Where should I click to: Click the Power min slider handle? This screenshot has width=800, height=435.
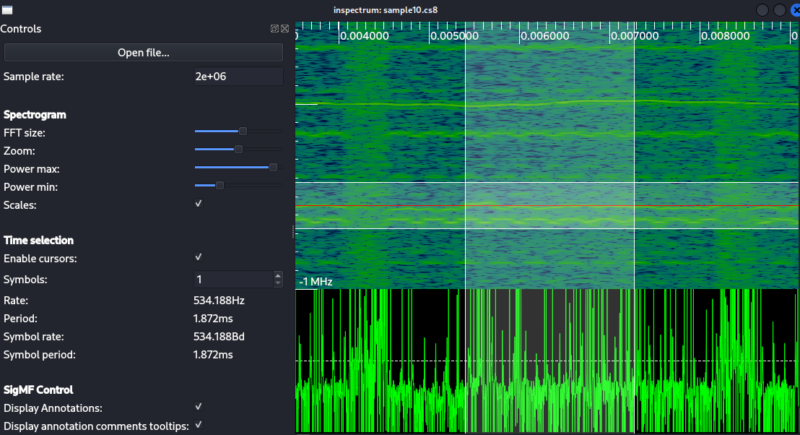click(x=220, y=186)
